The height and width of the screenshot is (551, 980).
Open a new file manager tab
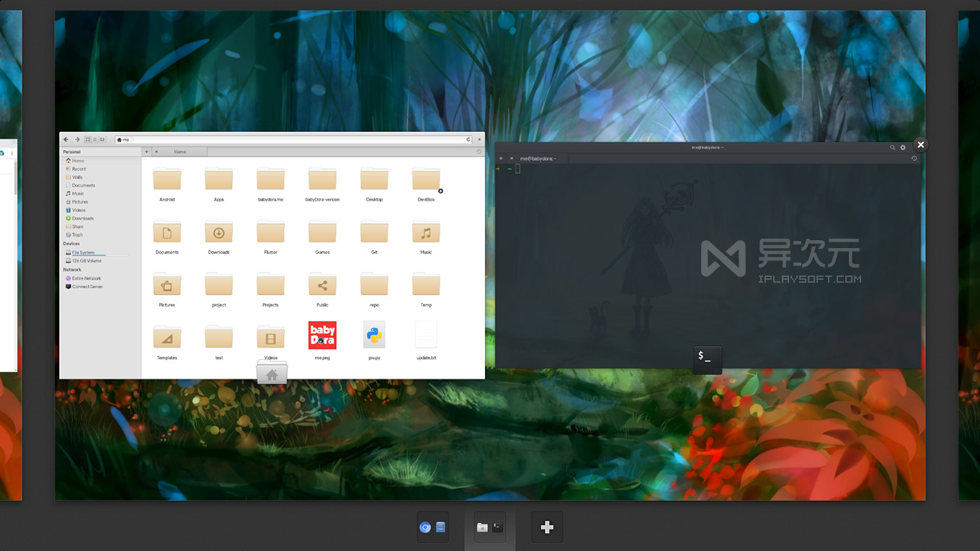146,152
